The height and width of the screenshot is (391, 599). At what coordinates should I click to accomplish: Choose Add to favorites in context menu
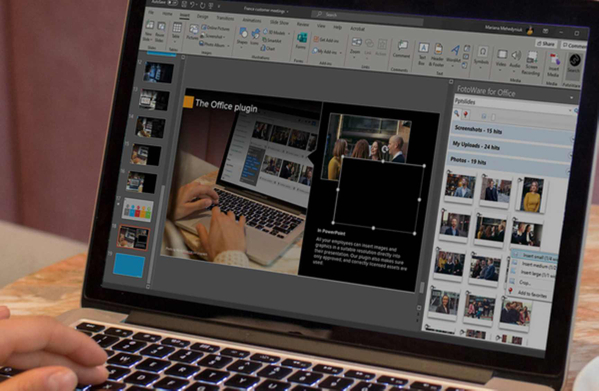[x=532, y=294]
